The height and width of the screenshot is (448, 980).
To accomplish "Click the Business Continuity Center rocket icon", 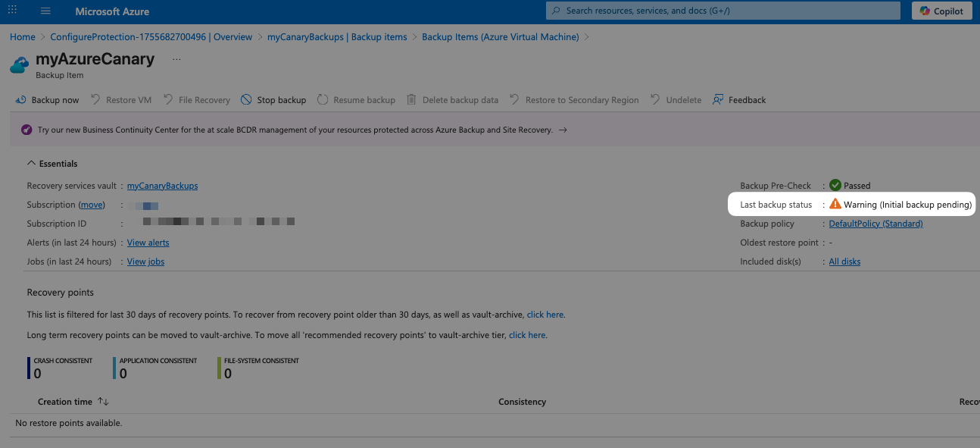I will (26, 130).
